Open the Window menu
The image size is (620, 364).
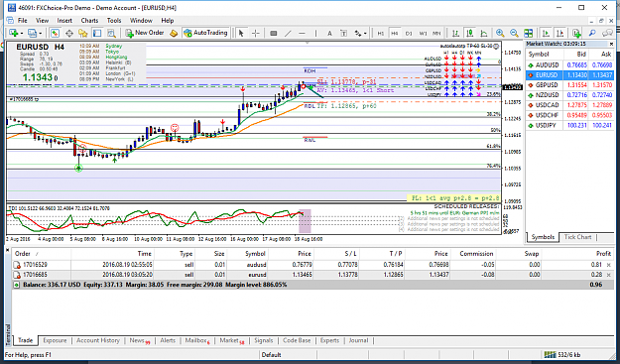coord(141,21)
